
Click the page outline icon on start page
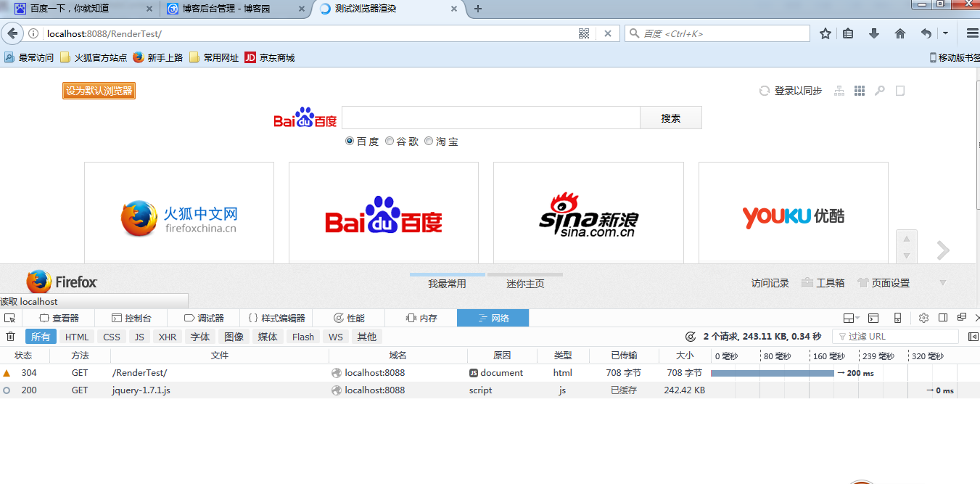900,91
